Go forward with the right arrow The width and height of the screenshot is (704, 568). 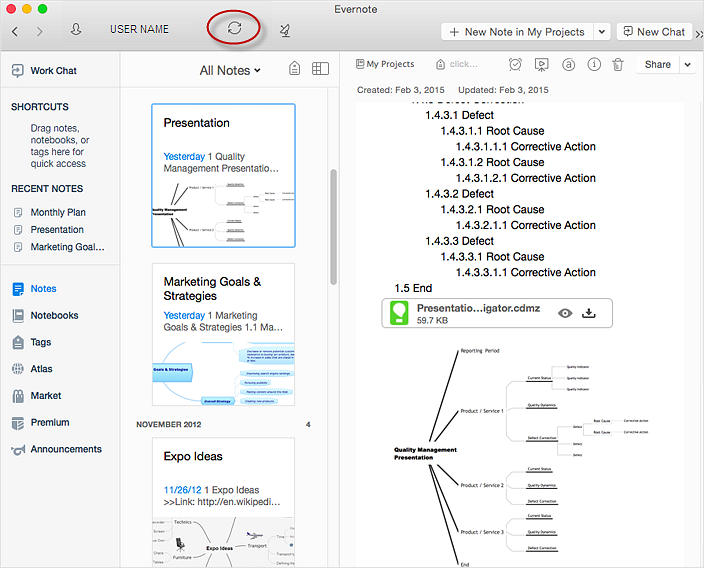coord(40,31)
